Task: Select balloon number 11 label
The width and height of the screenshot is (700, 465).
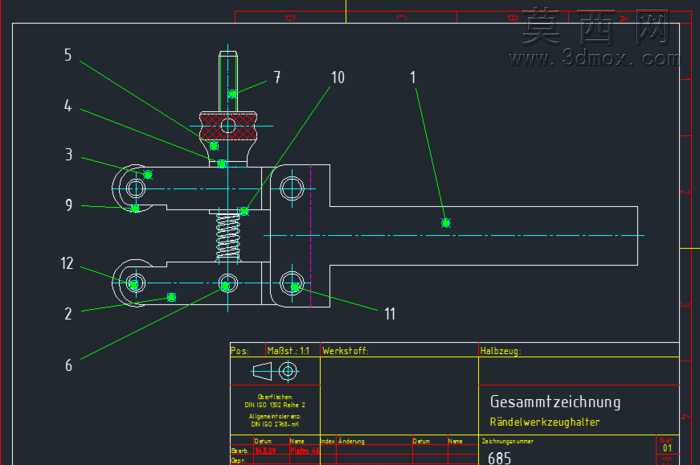Action: click(x=390, y=314)
